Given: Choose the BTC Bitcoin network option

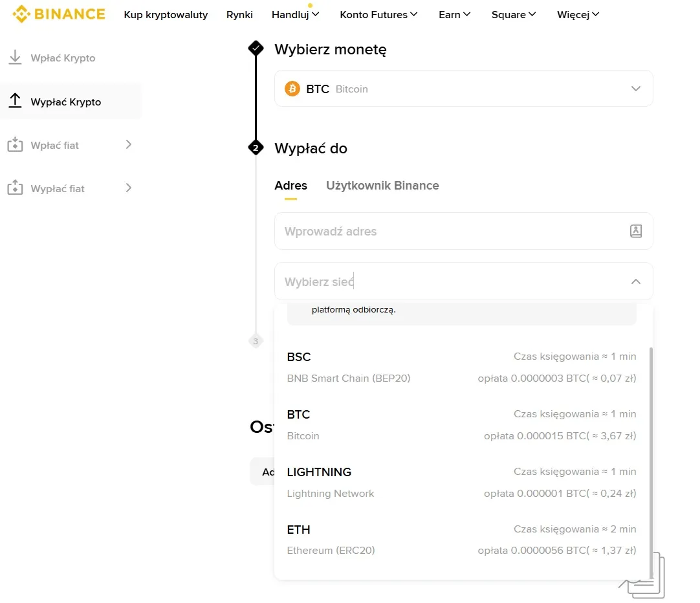Looking at the screenshot, I should point(462,425).
